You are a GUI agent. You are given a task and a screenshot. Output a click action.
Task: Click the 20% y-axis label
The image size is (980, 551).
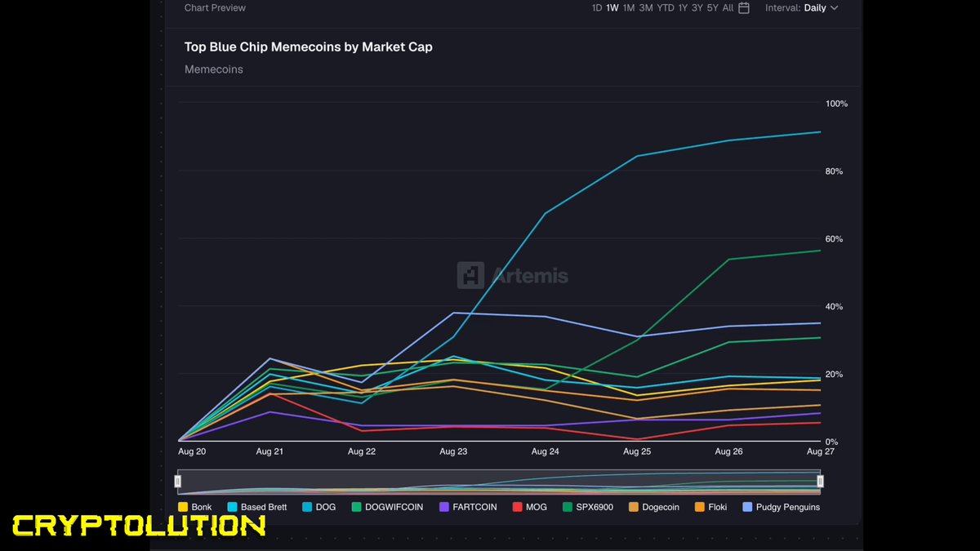point(835,375)
